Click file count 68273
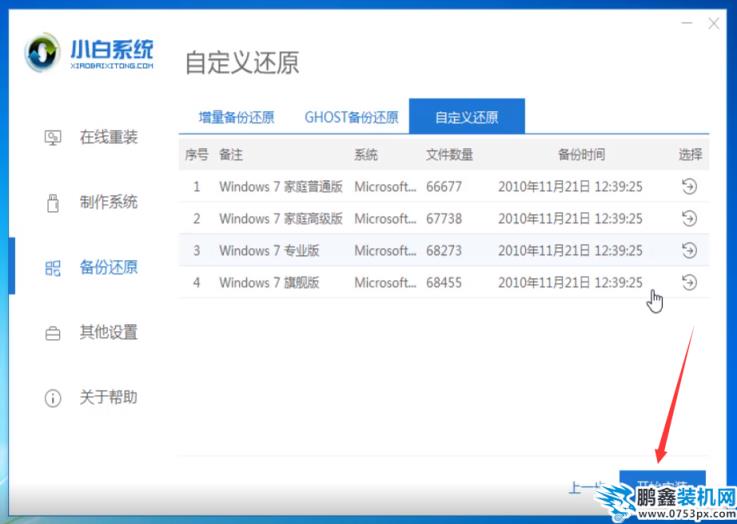737x524 pixels. pos(444,250)
